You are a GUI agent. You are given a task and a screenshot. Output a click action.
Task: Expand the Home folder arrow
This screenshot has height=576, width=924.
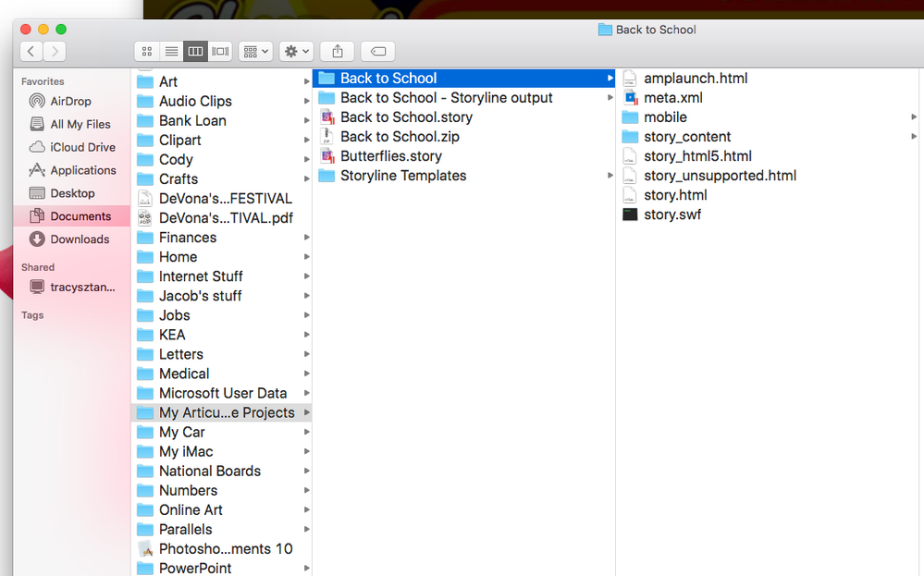(306, 257)
